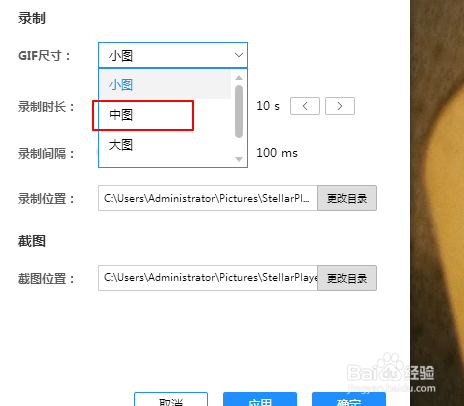Increase recording duration with right arrow

(x=340, y=106)
